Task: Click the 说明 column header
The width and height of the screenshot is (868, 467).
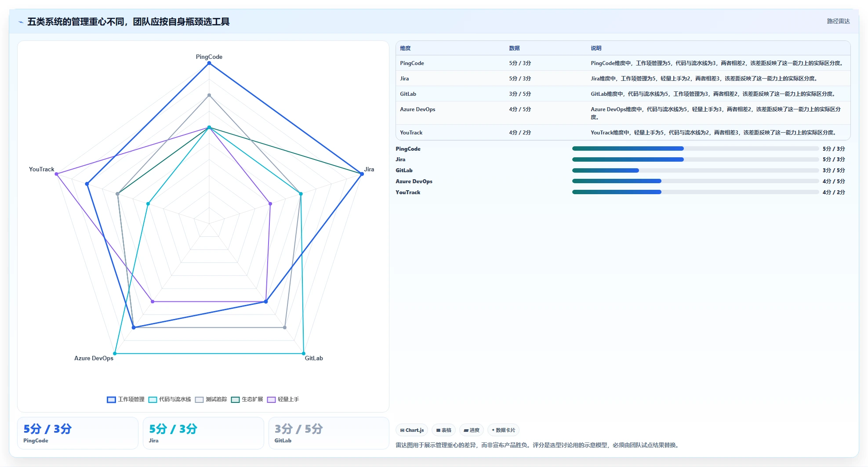Action: (x=596, y=48)
